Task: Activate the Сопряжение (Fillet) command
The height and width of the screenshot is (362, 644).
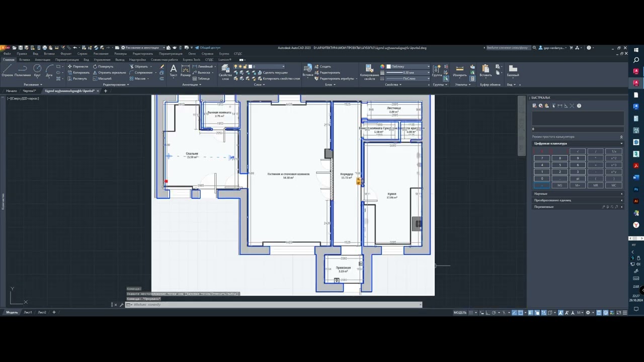Action: pyautogui.click(x=141, y=72)
